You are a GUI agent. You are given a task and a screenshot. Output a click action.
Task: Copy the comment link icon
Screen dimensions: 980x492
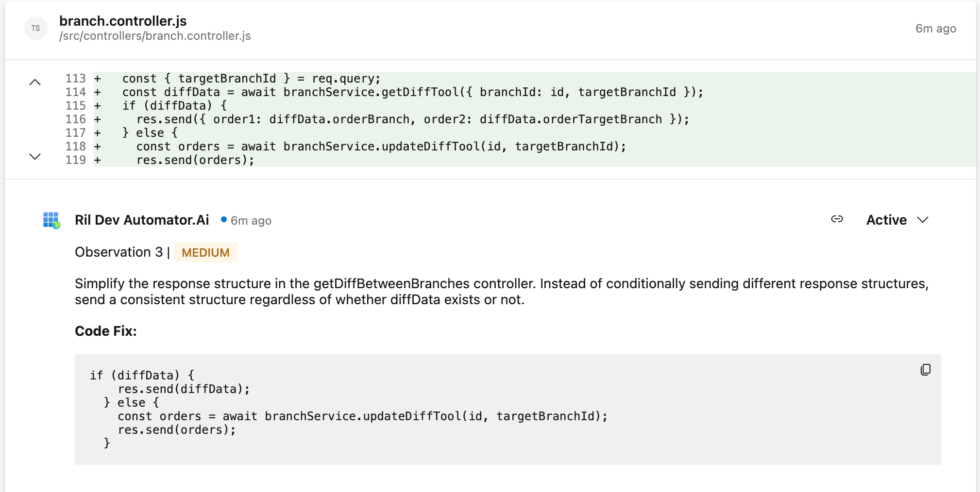pos(837,219)
